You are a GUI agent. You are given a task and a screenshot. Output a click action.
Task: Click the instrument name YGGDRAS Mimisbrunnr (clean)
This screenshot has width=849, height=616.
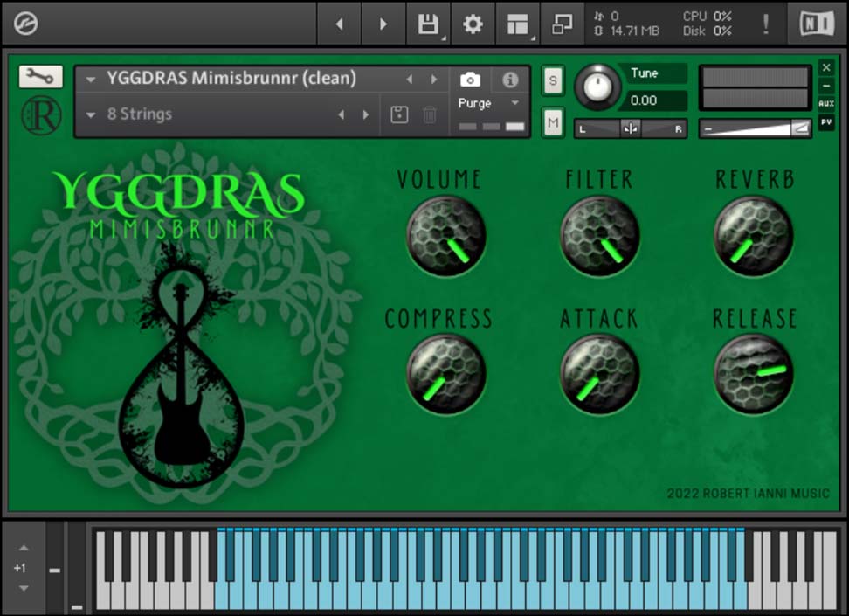(x=231, y=78)
